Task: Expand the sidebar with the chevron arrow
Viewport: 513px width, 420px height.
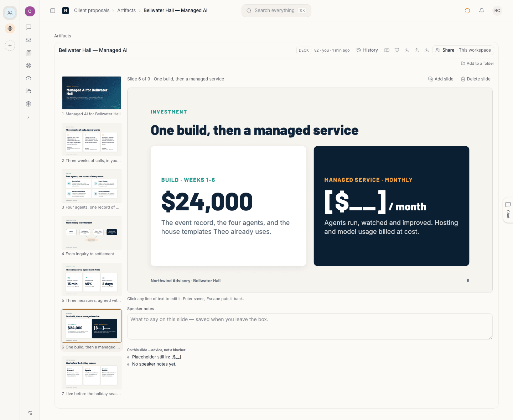Action: coord(28,117)
